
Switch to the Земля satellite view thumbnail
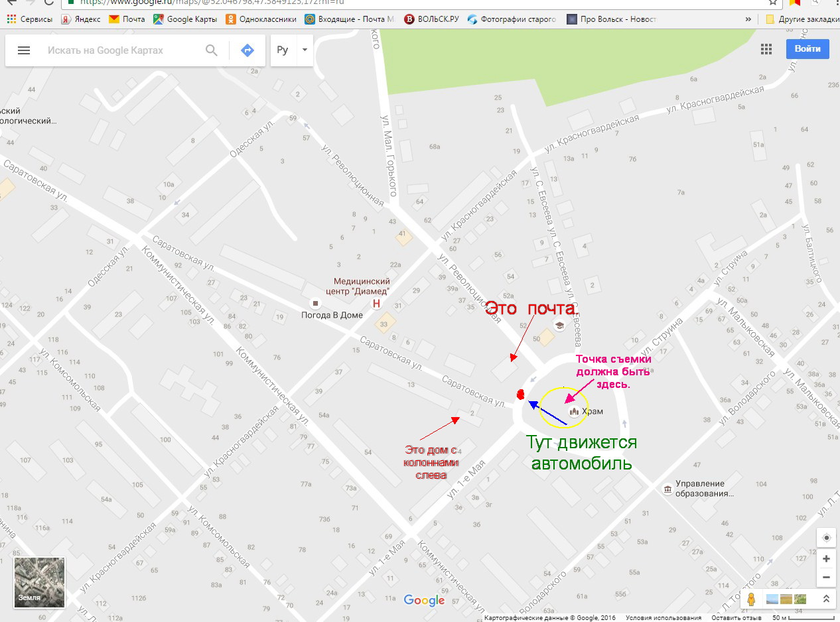(x=40, y=583)
